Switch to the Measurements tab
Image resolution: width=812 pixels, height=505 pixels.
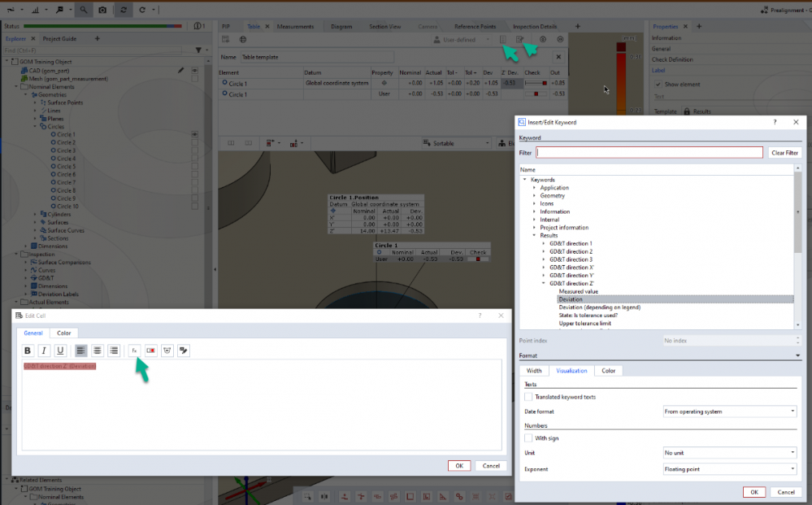coord(295,26)
